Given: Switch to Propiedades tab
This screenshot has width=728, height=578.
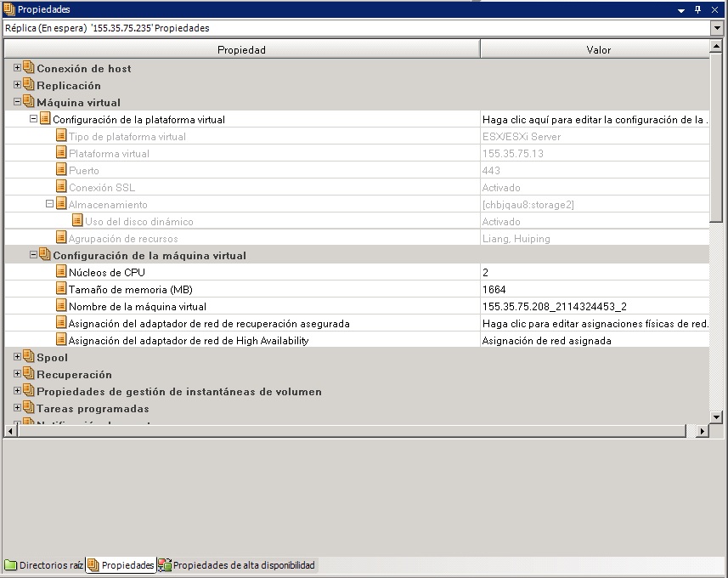Looking at the screenshot, I should pyautogui.click(x=121, y=565).
